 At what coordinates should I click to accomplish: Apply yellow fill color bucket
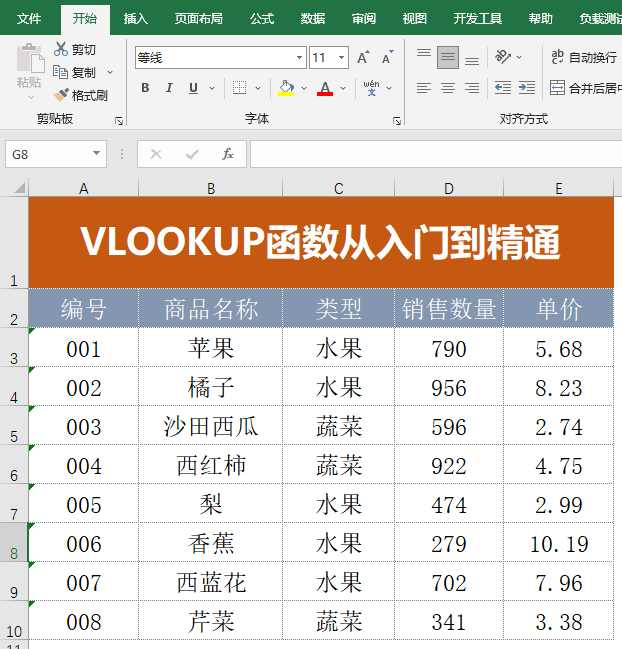pyautogui.click(x=286, y=88)
